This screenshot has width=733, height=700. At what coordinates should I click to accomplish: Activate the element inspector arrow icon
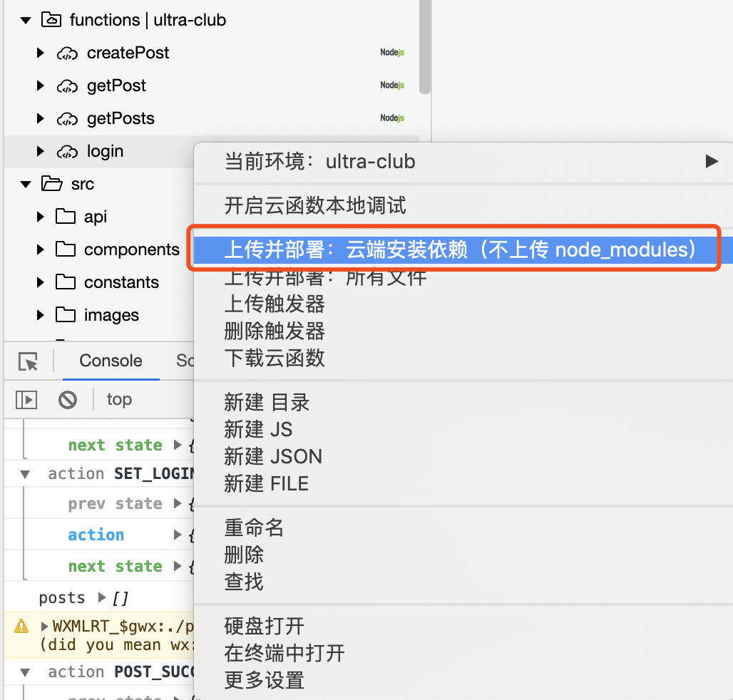pyautogui.click(x=28, y=361)
